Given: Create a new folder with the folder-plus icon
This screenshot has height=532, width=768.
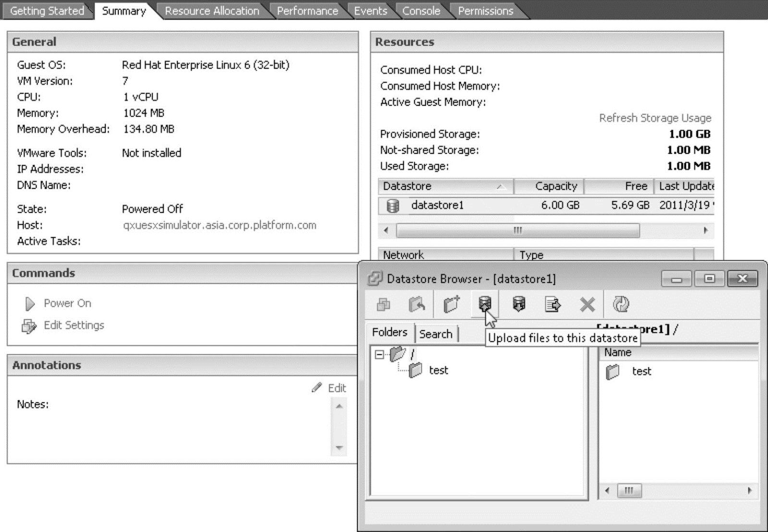Looking at the screenshot, I should tap(451, 304).
